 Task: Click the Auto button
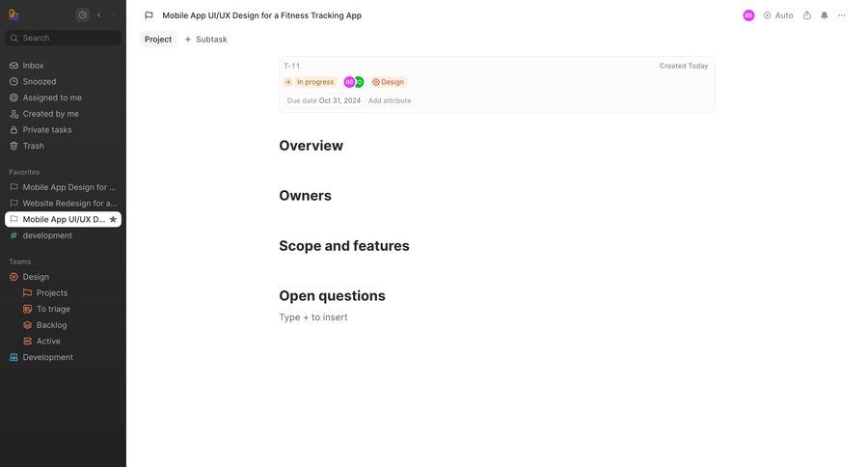pos(778,15)
